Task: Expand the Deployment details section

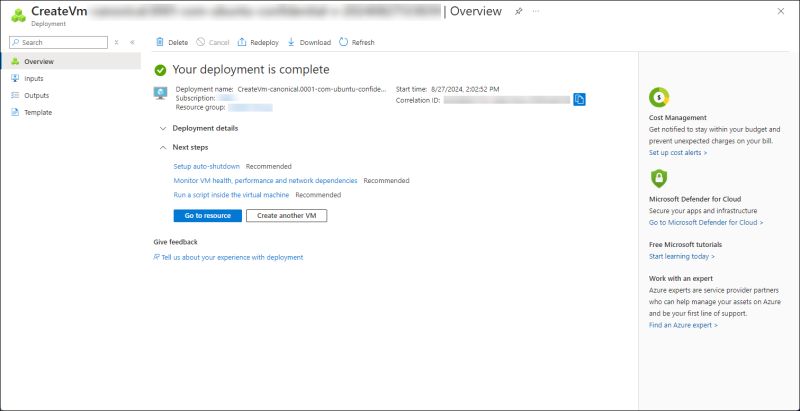Action: (199, 129)
